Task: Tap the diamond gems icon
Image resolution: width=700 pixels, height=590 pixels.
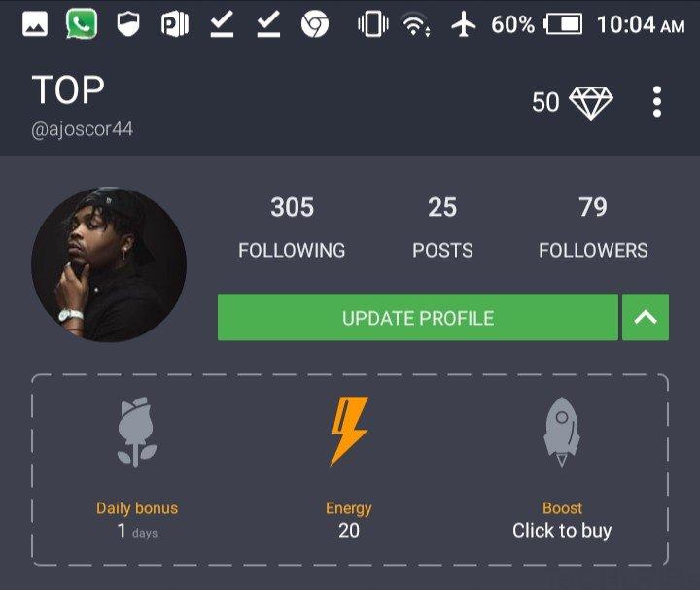Action: (x=591, y=103)
